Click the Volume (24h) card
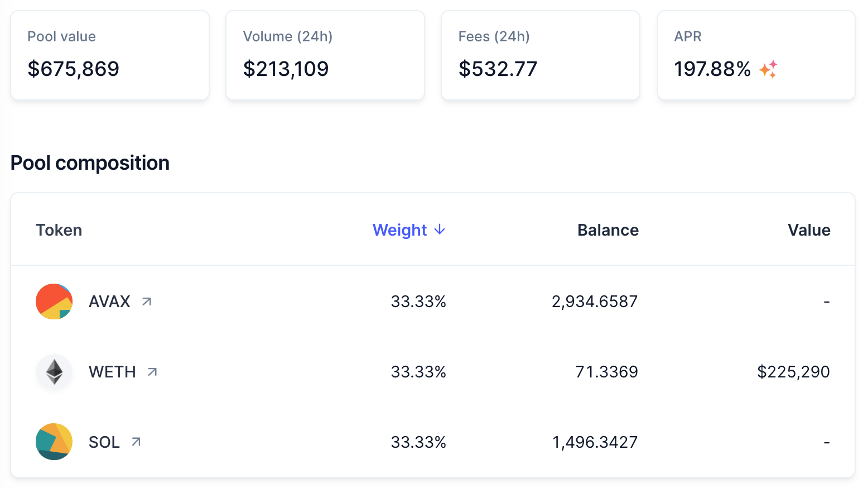Image resolution: width=868 pixels, height=488 pixels. tap(325, 55)
